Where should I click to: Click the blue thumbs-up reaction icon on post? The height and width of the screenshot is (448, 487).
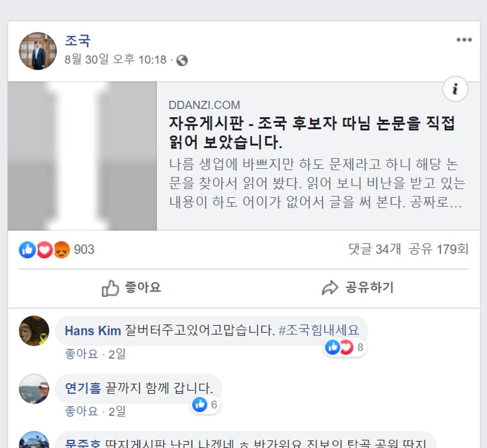click(x=27, y=250)
